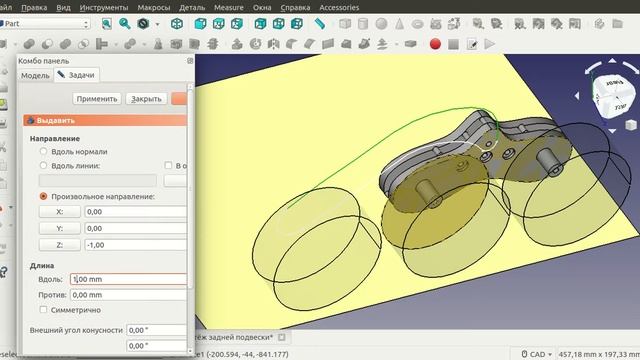The image size is (640, 360).
Task: Create a Sphere primitive
Action: [381, 24]
